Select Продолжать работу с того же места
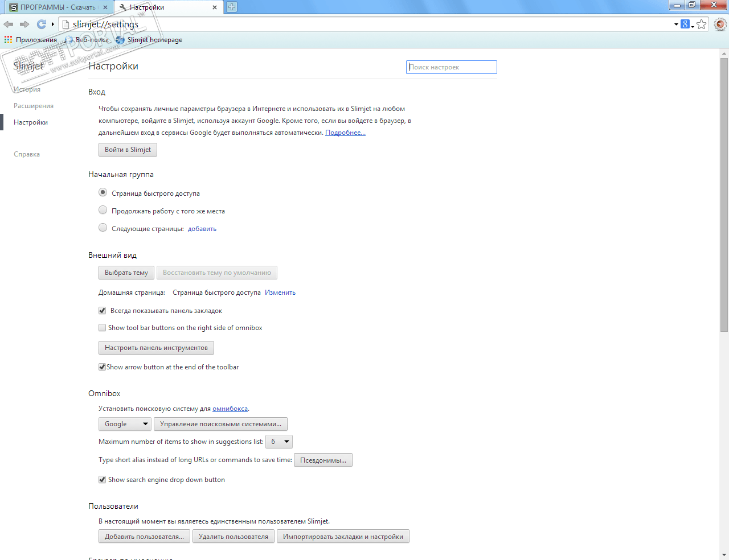This screenshot has width=729, height=560. coord(103,211)
